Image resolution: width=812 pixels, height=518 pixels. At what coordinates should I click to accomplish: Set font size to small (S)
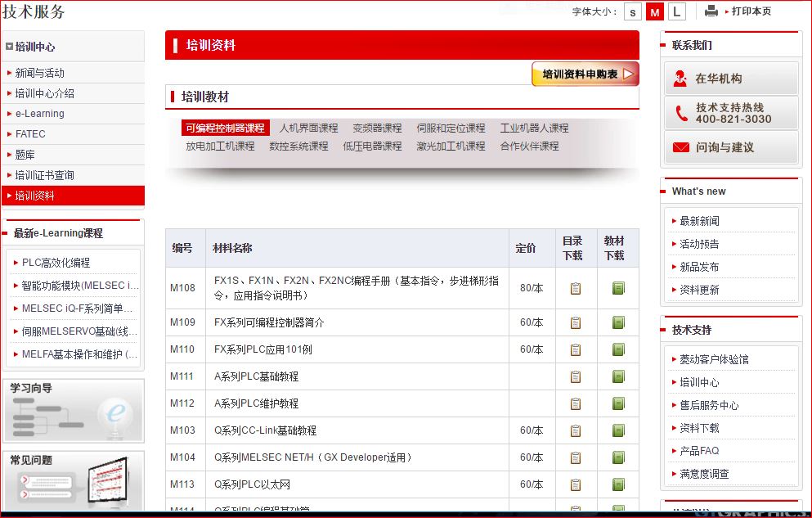tap(633, 11)
